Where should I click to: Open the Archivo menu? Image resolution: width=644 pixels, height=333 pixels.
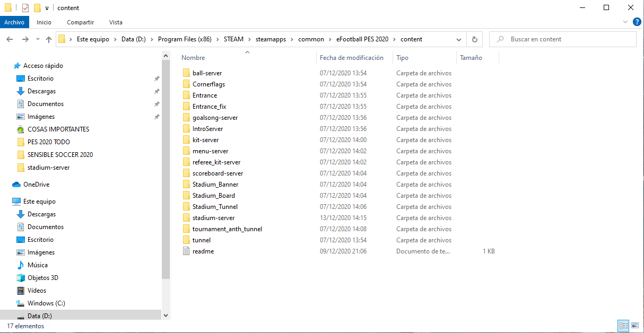(x=14, y=22)
